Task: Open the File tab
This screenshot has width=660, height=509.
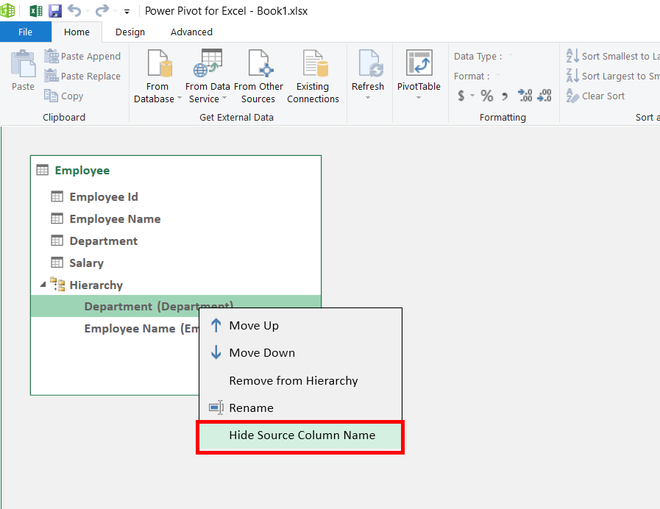Action: 25,32
